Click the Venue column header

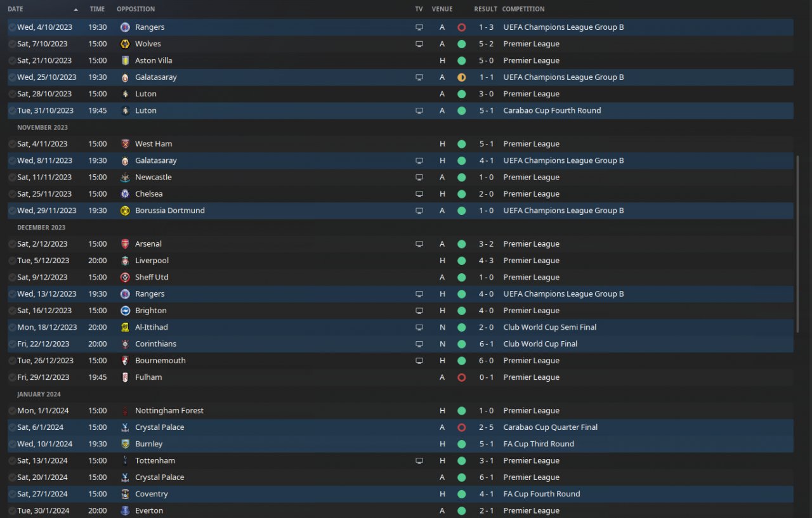point(442,10)
